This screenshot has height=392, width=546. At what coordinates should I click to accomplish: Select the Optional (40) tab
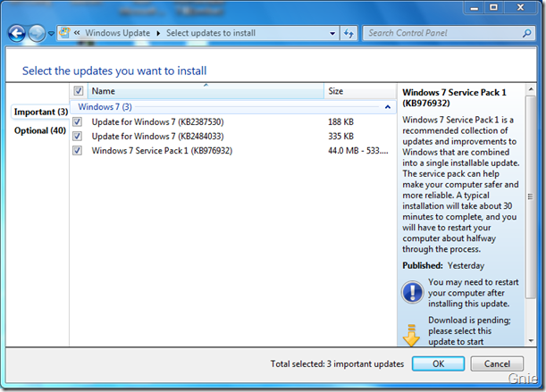click(x=40, y=130)
